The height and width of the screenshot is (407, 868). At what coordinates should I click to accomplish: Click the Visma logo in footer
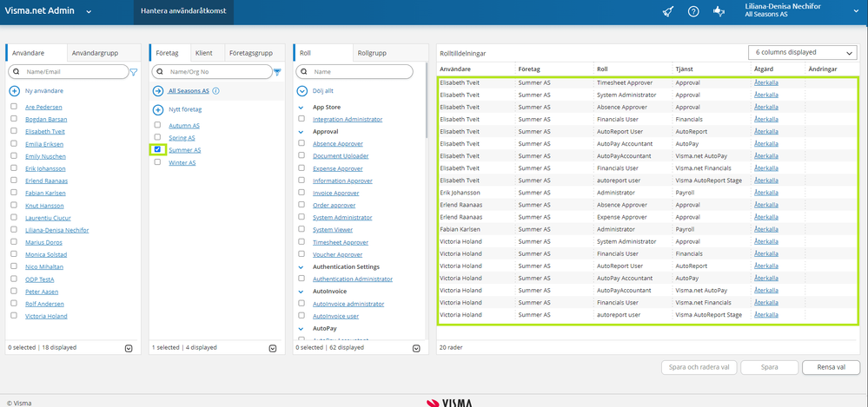(449, 404)
